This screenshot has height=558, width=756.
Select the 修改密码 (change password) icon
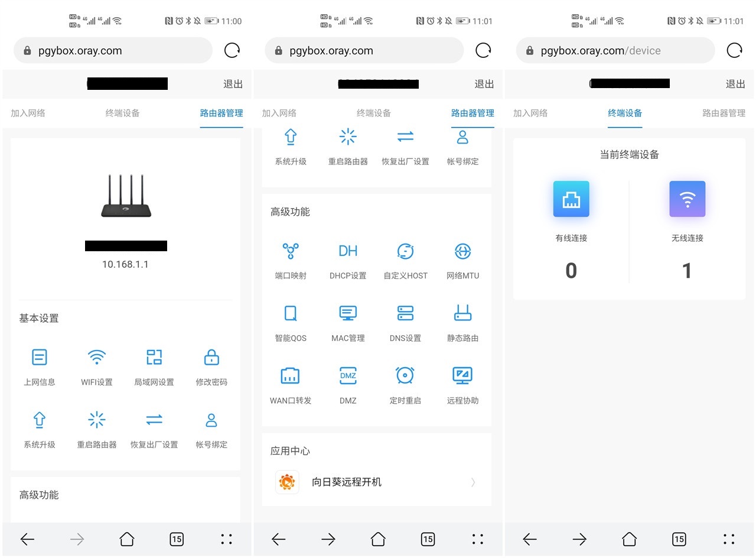pos(211,366)
